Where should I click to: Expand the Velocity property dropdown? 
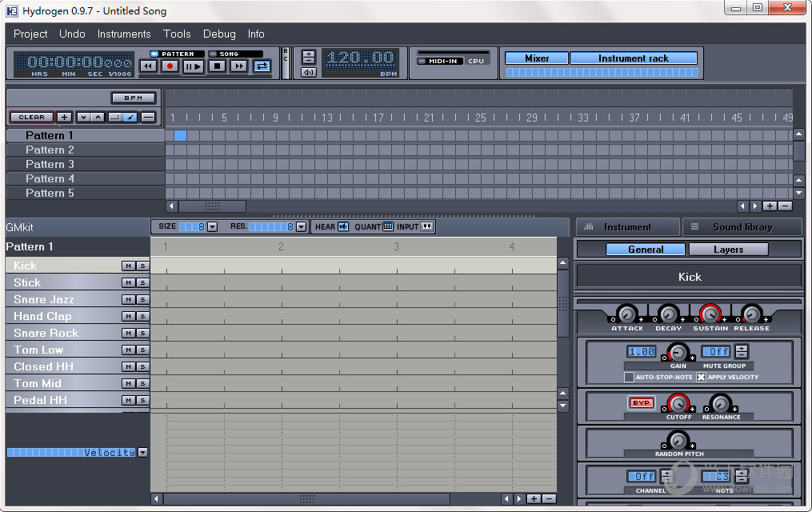pos(142,452)
